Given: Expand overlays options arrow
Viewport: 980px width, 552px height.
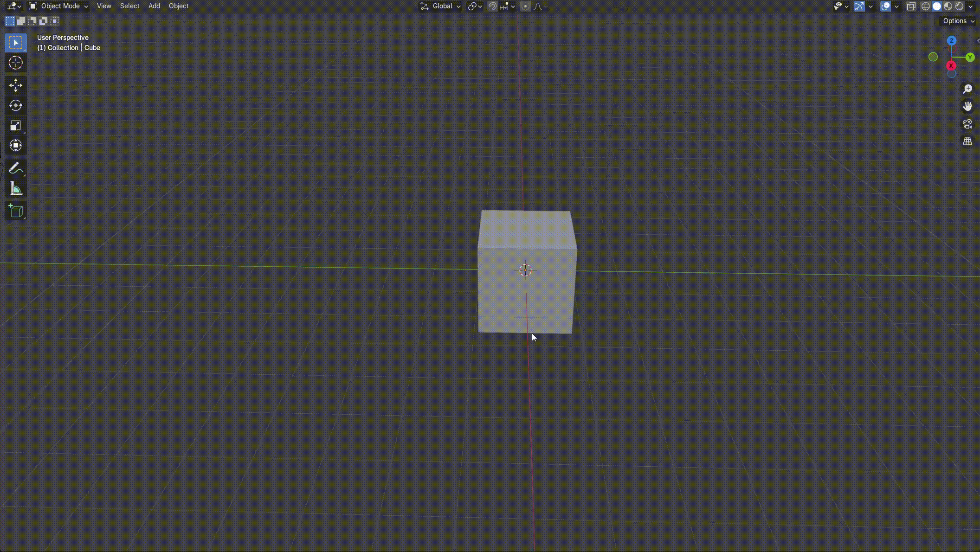Looking at the screenshot, I should [896, 6].
